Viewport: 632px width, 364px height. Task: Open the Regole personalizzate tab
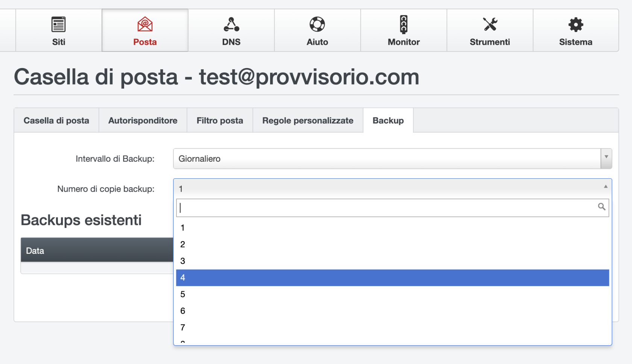pyautogui.click(x=308, y=120)
